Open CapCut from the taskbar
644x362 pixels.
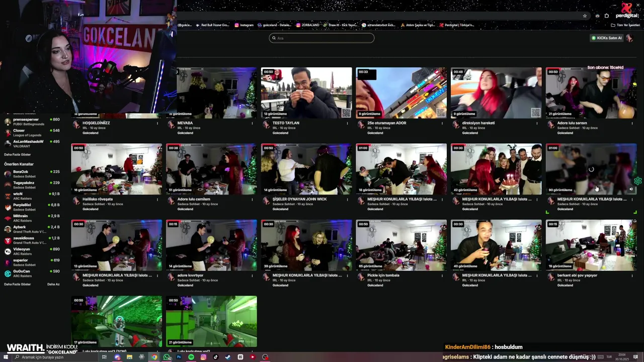240,357
